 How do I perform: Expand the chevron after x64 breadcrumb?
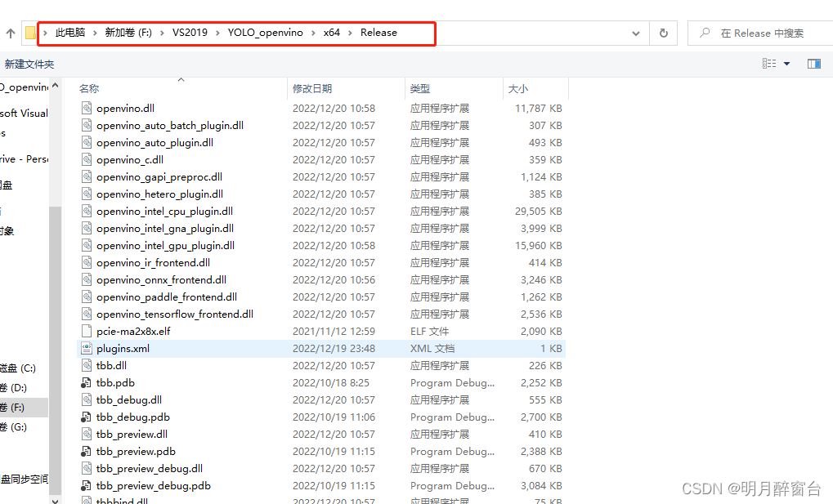point(351,33)
